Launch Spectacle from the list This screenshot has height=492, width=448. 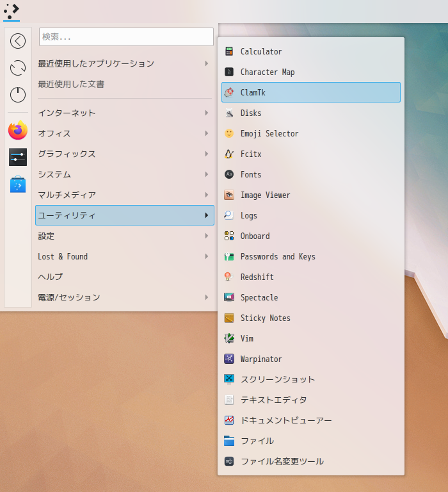pos(311,297)
